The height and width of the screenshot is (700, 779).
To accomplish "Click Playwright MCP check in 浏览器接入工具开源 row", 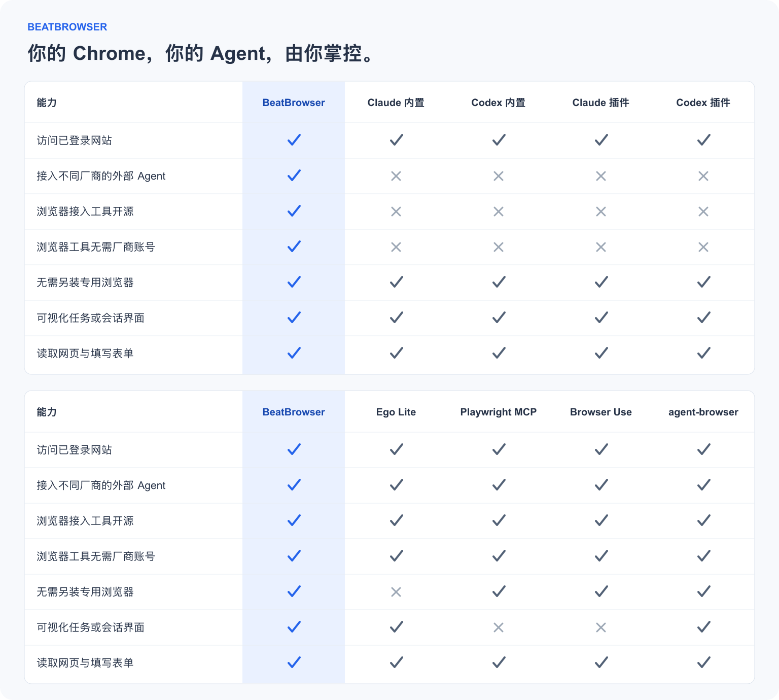I will (x=499, y=520).
